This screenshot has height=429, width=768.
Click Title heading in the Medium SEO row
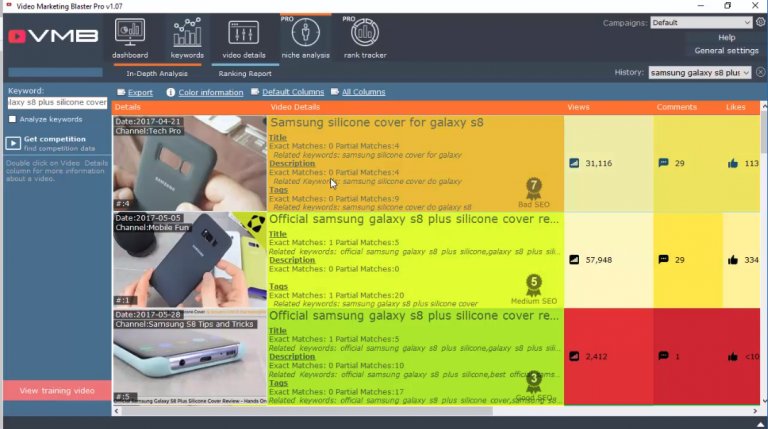pos(278,234)
